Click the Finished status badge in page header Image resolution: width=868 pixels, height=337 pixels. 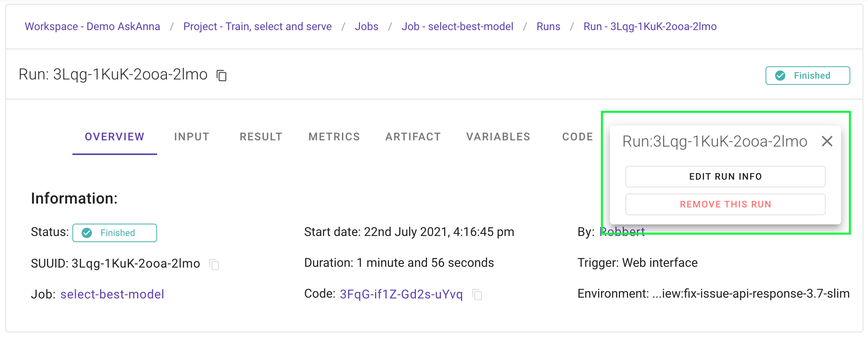(x=807, y=76)
